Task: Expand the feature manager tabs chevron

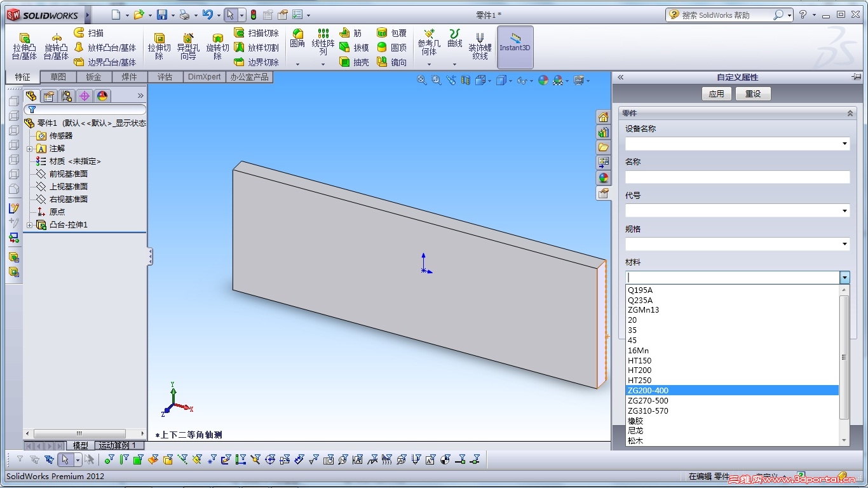Action: (140, 96)
